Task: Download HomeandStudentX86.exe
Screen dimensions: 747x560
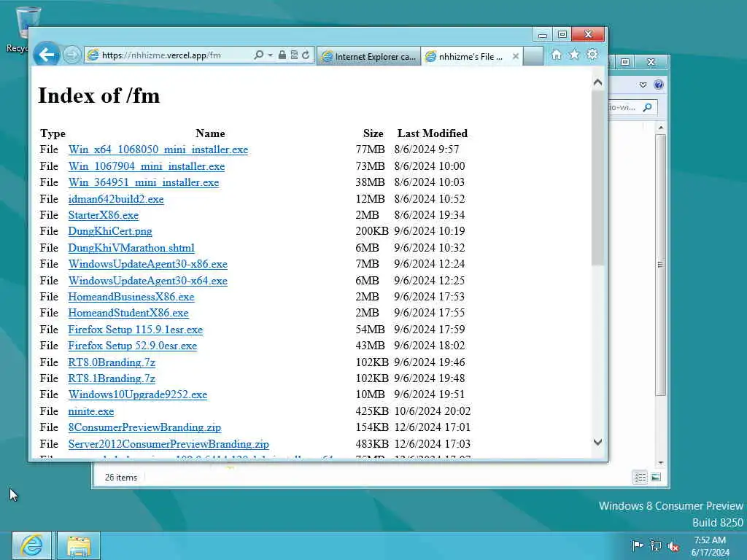Action: [x=128, y=314]
